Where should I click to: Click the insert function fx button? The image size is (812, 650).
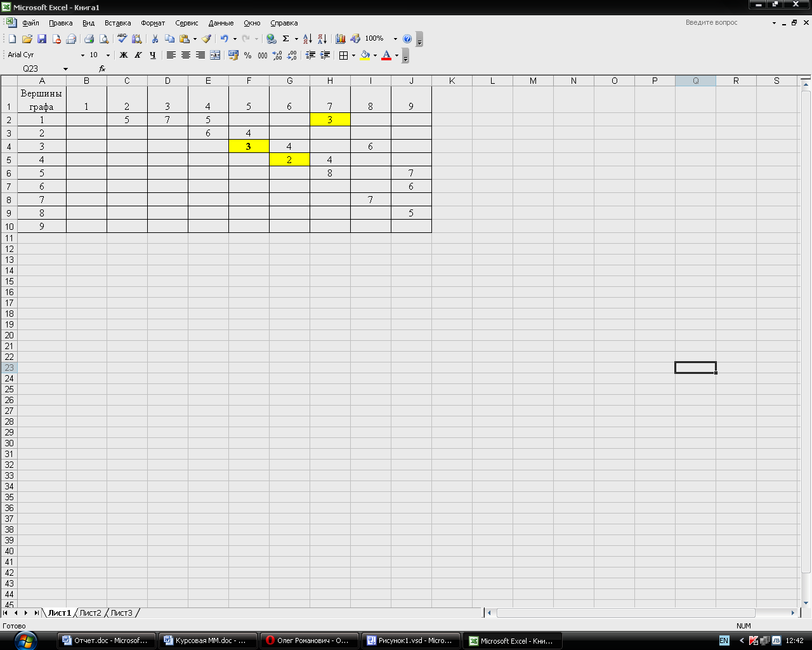[102, 69]
